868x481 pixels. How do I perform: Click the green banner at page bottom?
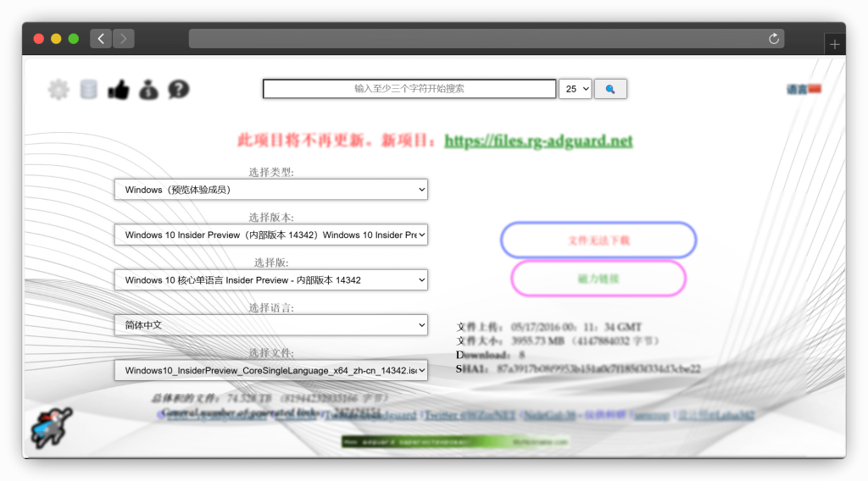pyautogui.click(x=455, y=442)
